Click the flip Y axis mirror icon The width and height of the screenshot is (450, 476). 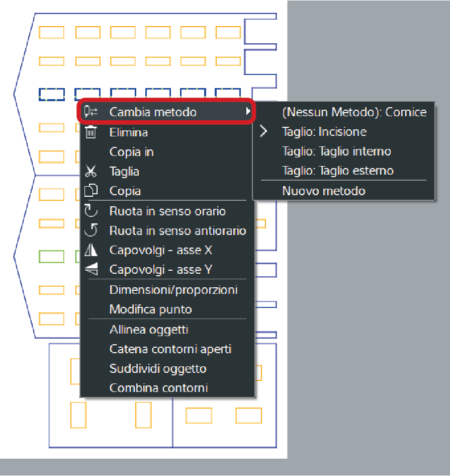(91, 269)
